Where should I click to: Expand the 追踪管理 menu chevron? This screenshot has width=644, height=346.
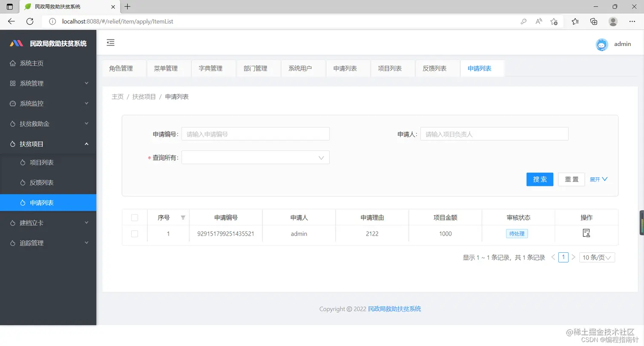(x=86, y=243)
